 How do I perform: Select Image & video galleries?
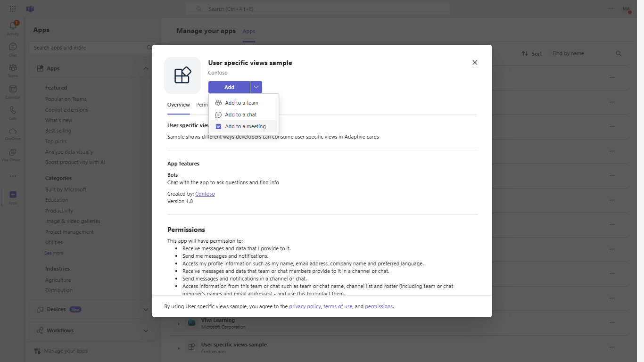73,221
